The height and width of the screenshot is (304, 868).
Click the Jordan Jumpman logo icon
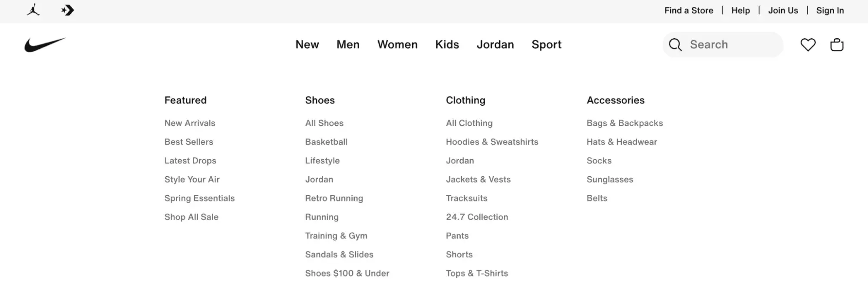33,10
